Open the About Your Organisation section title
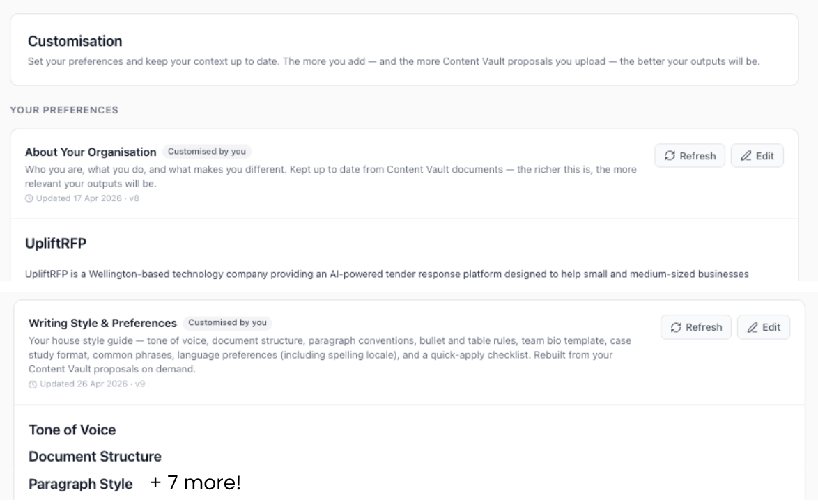The width and height of the screenshot is (818, 504). click(x=91, y=152)
